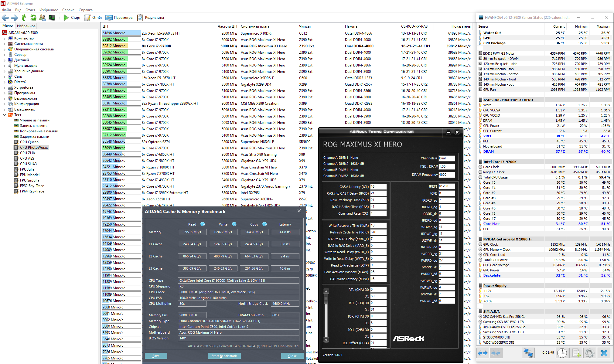The image size is (614, 364).
Task: Click HWiNFO logging sheet with plus icon
Action: click(576, 353)
